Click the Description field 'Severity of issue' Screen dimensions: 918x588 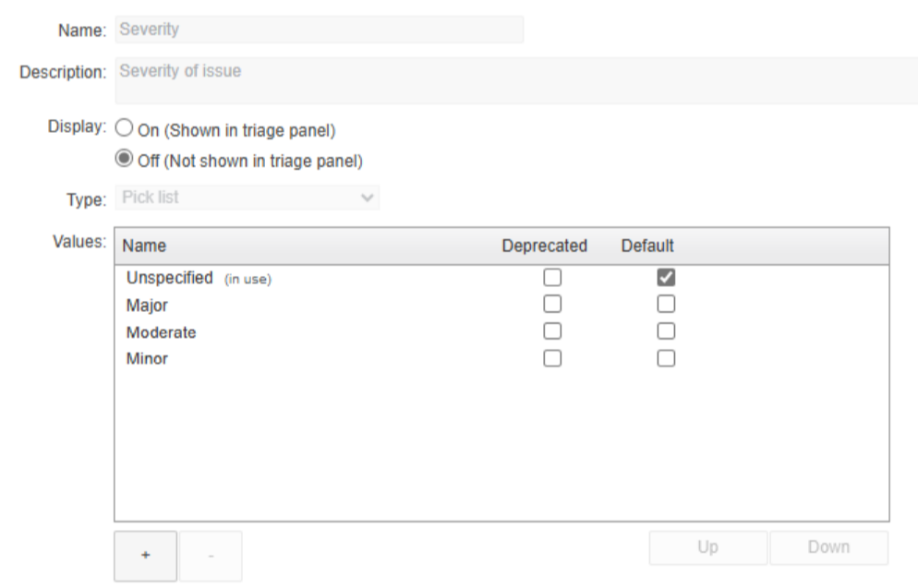click(516, 80)
